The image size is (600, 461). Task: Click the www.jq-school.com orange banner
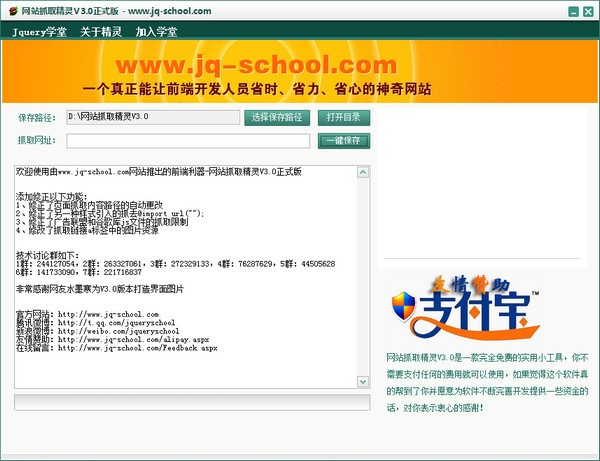pyautogui.click(x=300, y=72)
